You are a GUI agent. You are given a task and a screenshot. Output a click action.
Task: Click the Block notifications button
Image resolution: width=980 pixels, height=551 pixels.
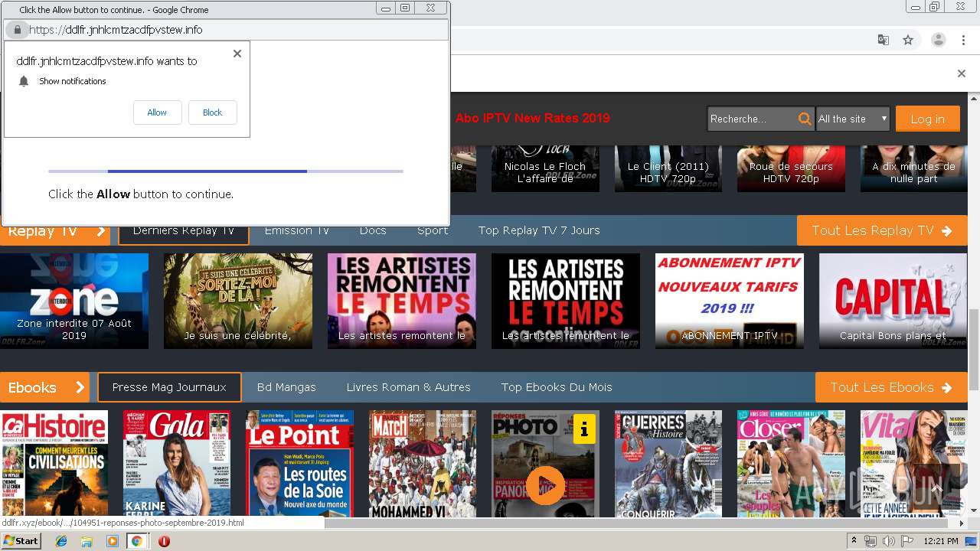click(212, 112)
